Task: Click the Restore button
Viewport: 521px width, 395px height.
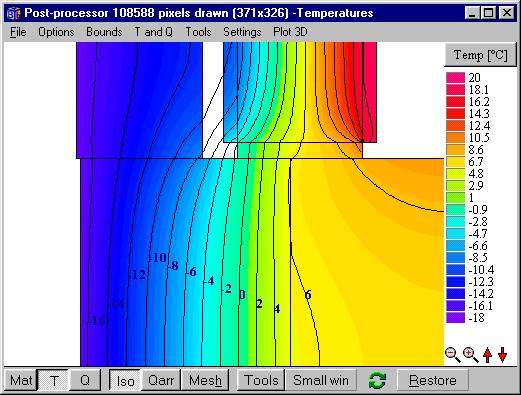Action: (x=433, y=380)
